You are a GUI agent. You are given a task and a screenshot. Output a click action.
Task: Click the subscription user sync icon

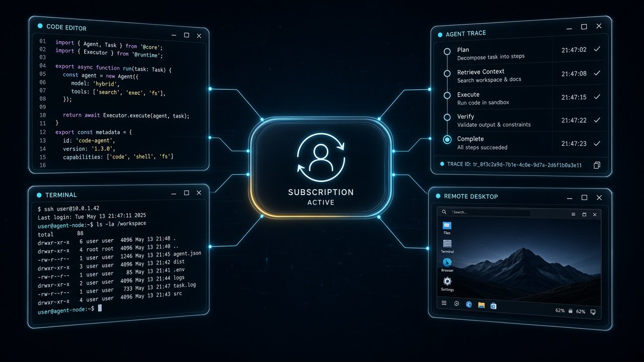pos(321,156)
